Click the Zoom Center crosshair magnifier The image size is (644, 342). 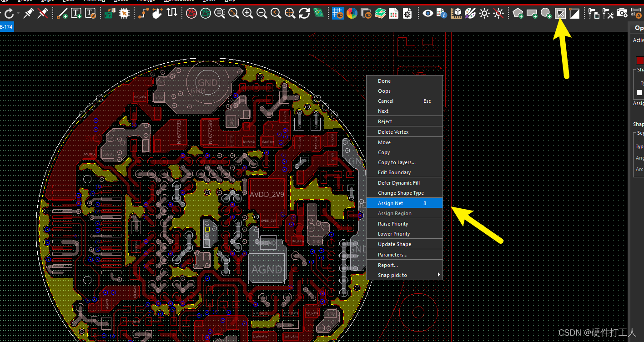290,13
